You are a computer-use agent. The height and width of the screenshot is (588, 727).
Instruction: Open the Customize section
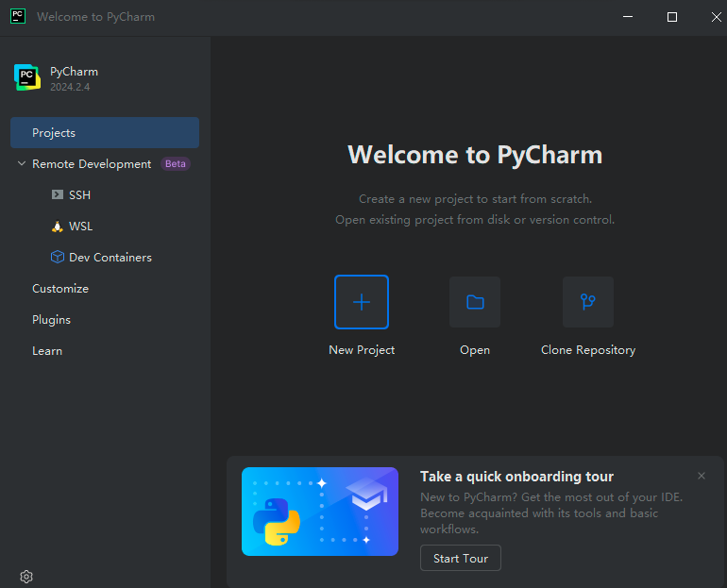[60, 288]
